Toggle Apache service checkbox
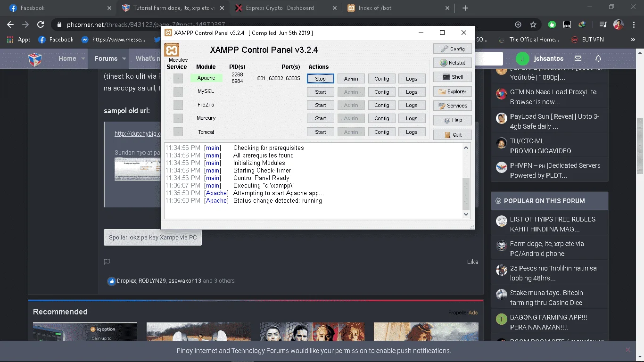Screen dimensions: 644x362 click(178, 78)
